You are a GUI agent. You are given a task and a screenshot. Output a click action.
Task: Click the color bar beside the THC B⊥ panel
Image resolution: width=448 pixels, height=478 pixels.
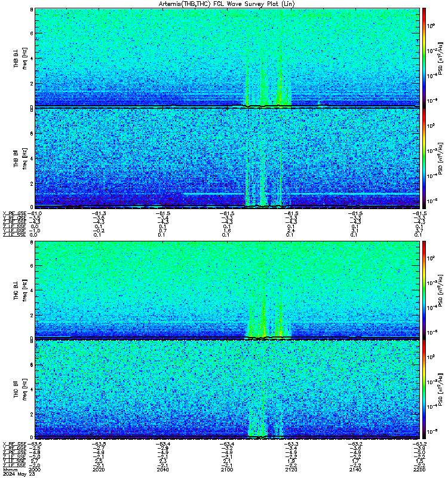coord(424,290)
